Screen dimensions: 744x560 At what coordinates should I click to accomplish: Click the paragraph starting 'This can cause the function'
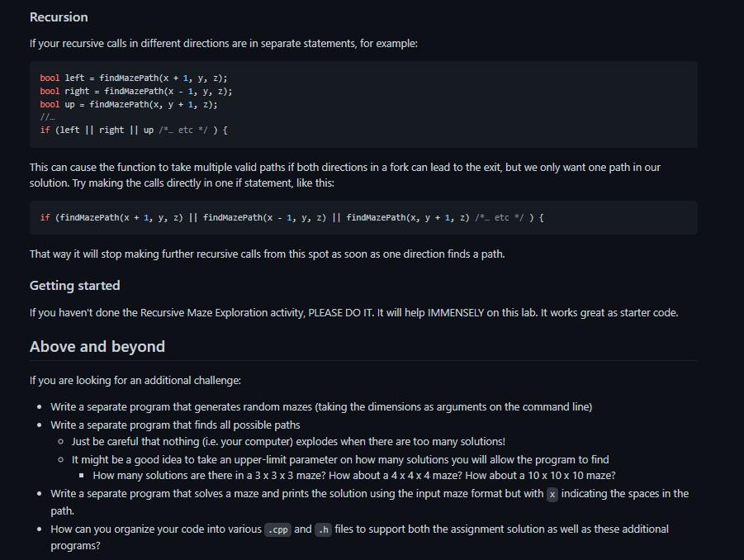pos(345,174)
